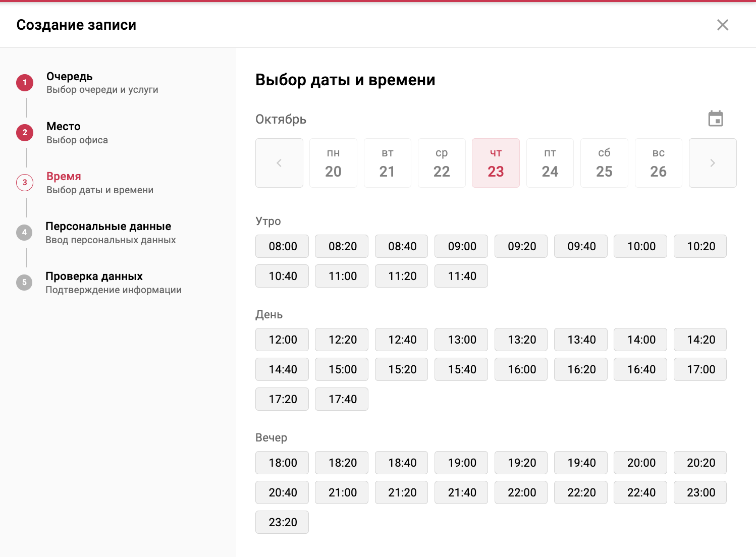Book the 18:20 time slot
This screenshot has height=557, width=756.
[342, 463]
